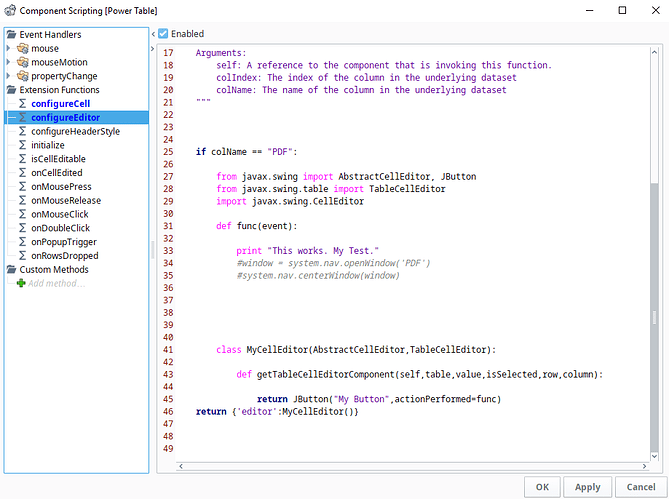669x499 pixels.
Task: Click the def func(event) line
Action: coord(256,226)
